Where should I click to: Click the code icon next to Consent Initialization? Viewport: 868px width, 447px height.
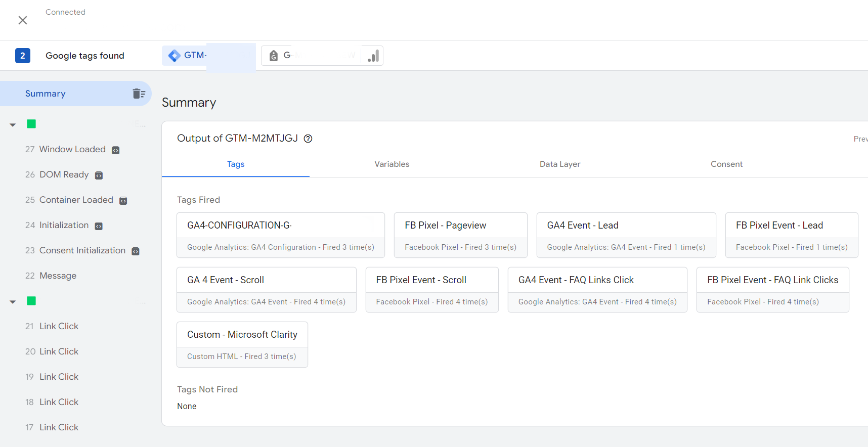click(136, 251)
